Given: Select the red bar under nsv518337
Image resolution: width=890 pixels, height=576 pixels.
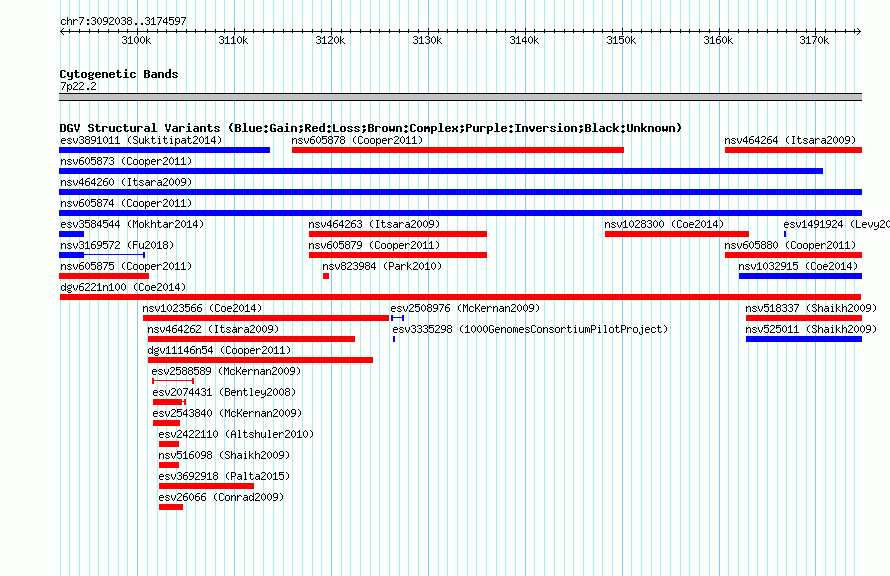Looking at the screenshot, I should tap(804, 318).
